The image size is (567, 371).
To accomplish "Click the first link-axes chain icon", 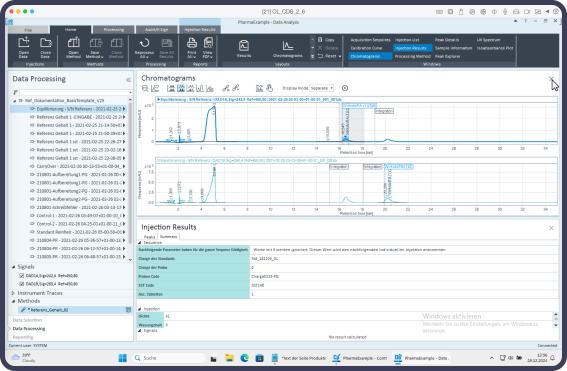I will pos(226,88).
